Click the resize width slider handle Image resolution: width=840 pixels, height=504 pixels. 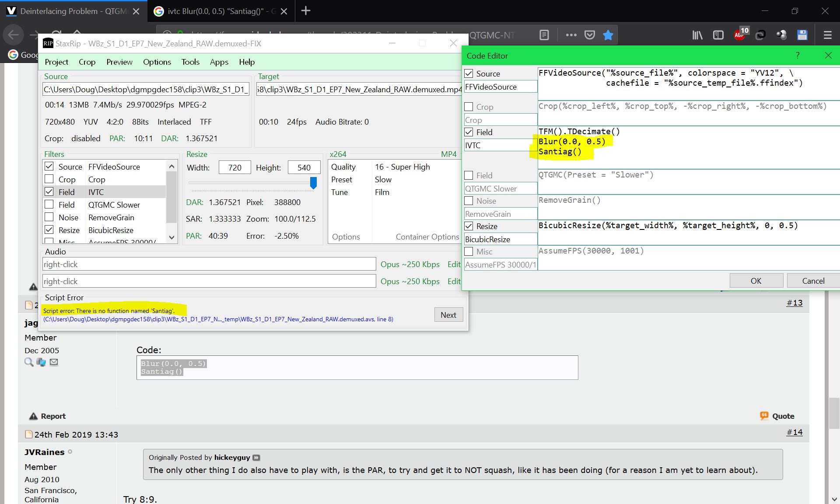pos(313,183)
